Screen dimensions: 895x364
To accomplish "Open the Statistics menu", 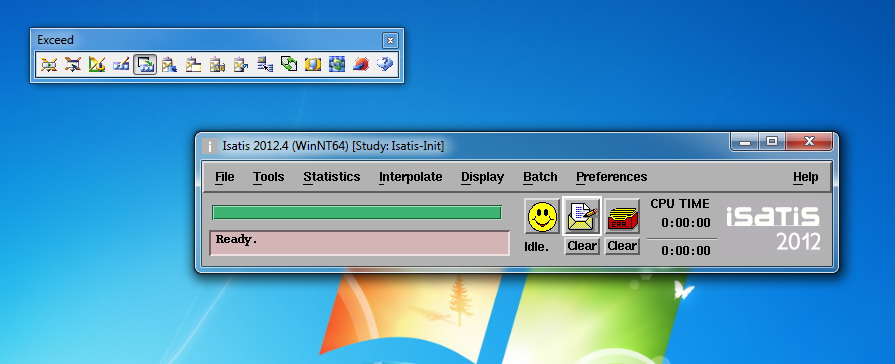I will [x=332, y=177].
